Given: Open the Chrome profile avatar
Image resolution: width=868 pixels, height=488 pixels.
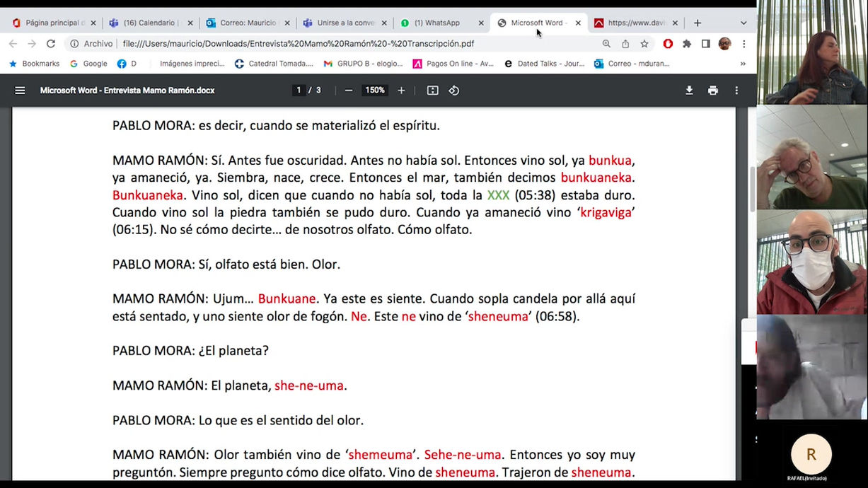Looking at the screenshot, I should click(x=724, y=44).
